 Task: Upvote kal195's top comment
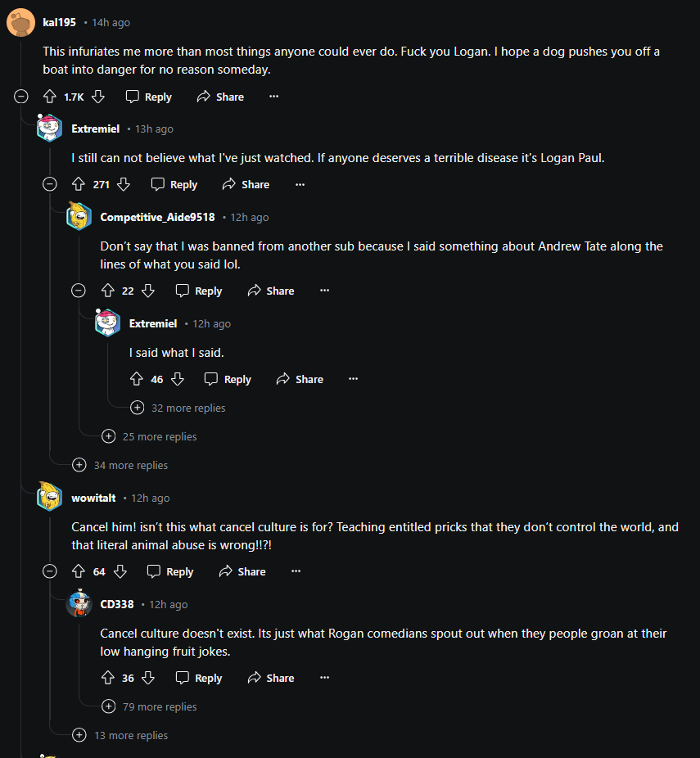pyautogui.click(x=51, y=96)
